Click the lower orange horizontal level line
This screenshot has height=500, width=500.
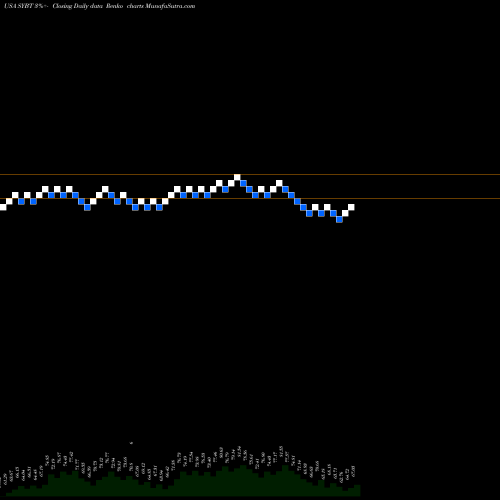point(250,199)
